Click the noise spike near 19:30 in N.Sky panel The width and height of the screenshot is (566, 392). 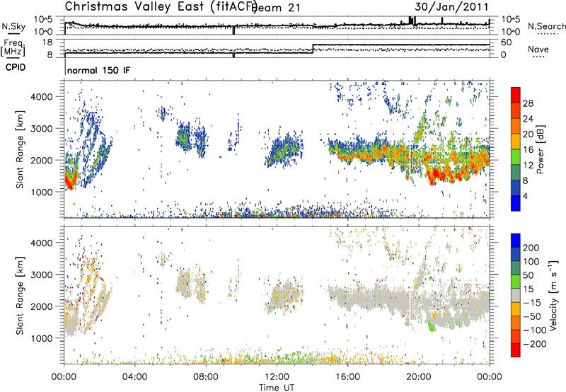411,21
